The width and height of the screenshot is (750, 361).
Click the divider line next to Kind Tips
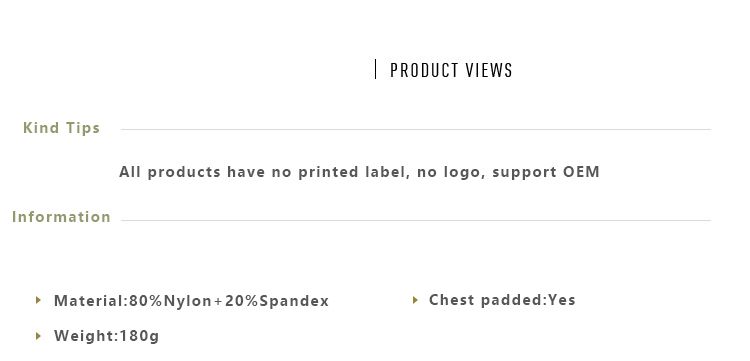tap(416, 130)
